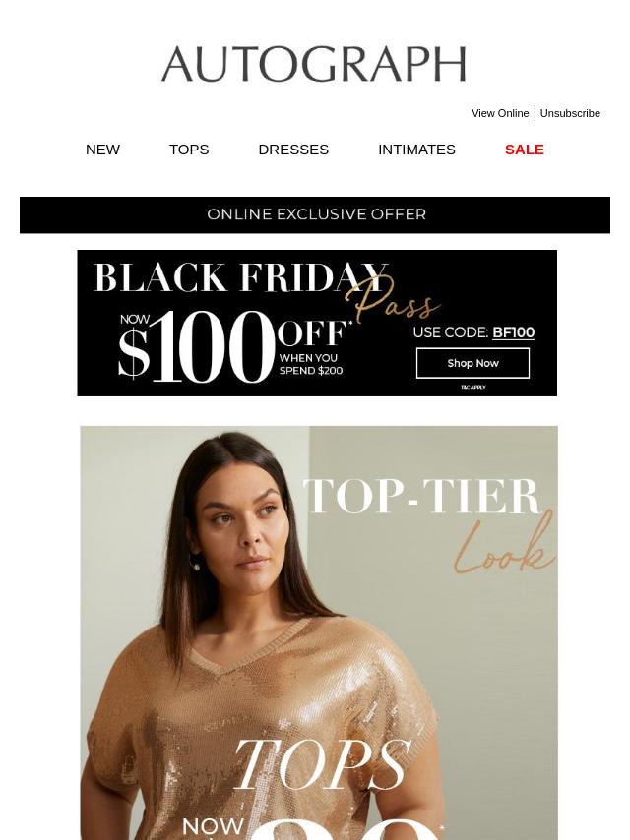Click the model's sequin top photo
The image size is (630, 840).
(x=319, y=632)
